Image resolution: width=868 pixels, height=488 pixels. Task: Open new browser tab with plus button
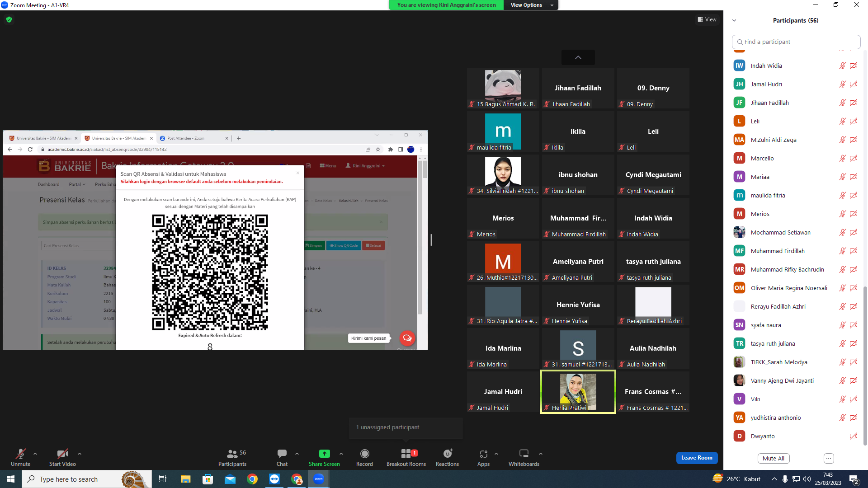coord(239,138)
